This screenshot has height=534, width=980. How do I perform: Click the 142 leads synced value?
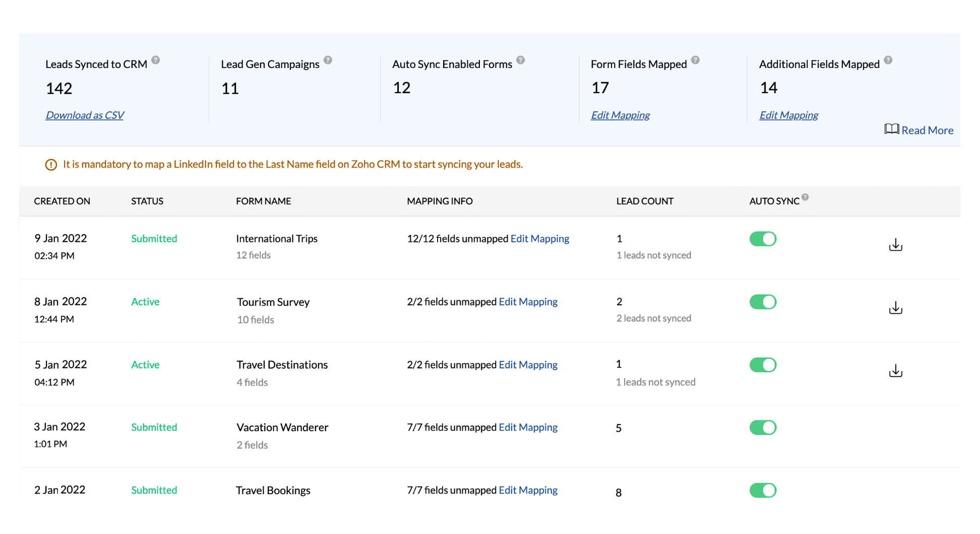(59, 89)
